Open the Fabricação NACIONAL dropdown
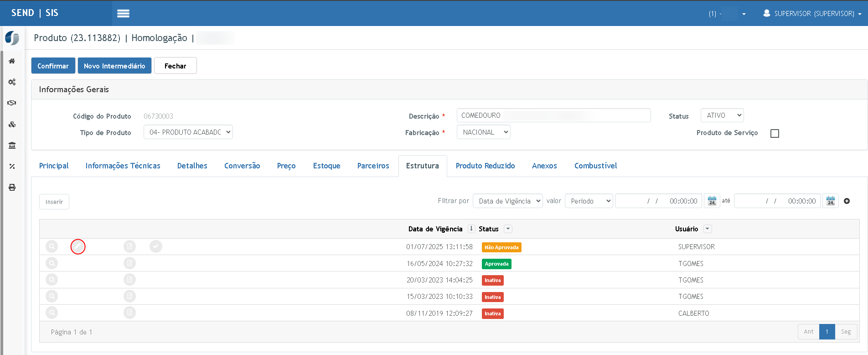The height and width of the screenshot is (355, 868). click(484, 132)
